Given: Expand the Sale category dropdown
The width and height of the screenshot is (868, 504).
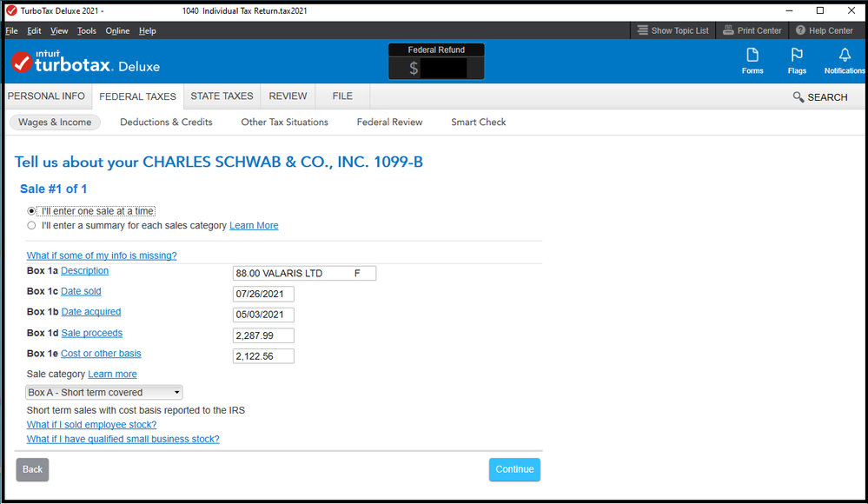Looking at the screenshot, I should (104, 392).
